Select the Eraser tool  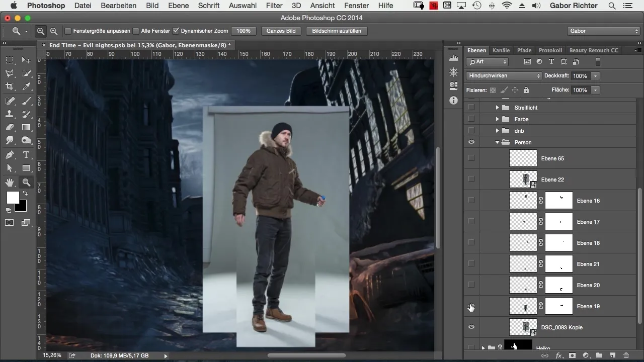click(10, 128)
